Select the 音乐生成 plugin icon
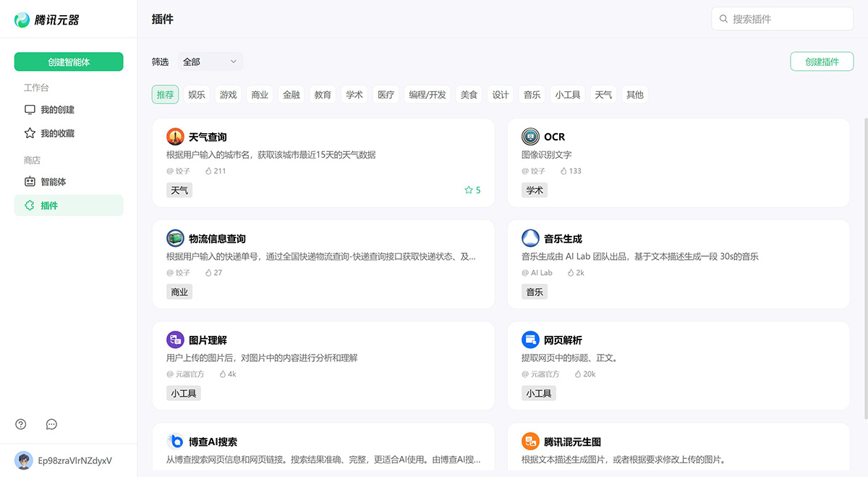The width and height of the screenshot is (868, 477). (x=529, y=238)
